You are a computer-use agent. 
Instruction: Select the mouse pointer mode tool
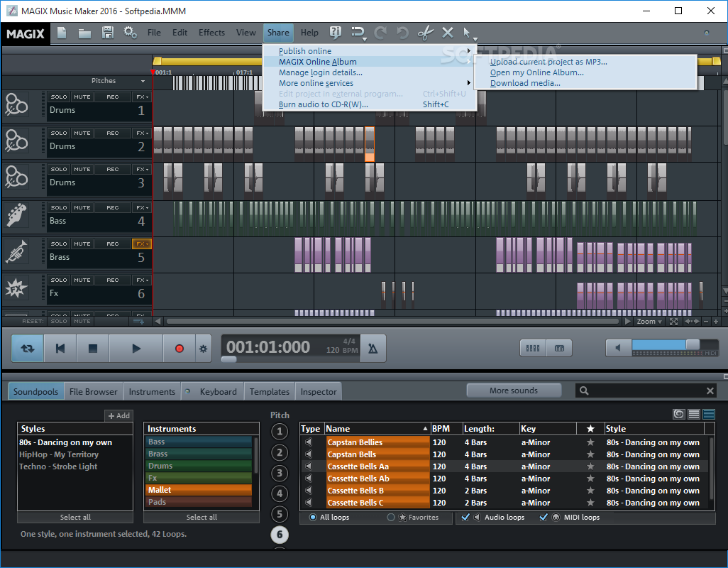tap(467, 33)
